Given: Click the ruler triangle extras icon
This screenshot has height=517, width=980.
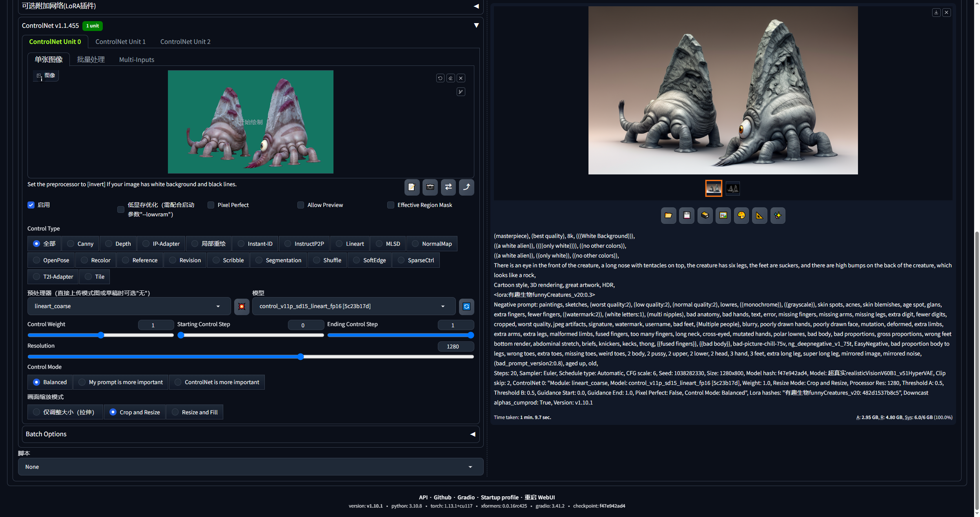Looking at the screenshot, I should 760,216.
